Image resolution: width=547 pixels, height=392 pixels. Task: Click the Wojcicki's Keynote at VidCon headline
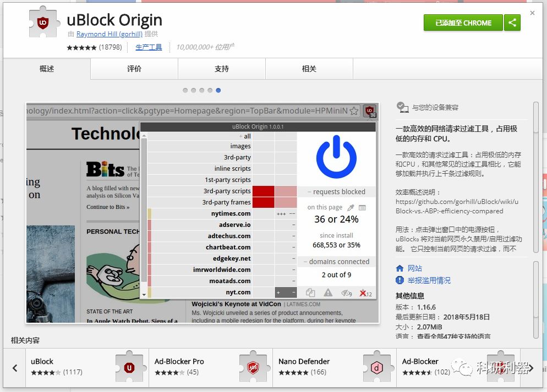[x=236, y=304]
